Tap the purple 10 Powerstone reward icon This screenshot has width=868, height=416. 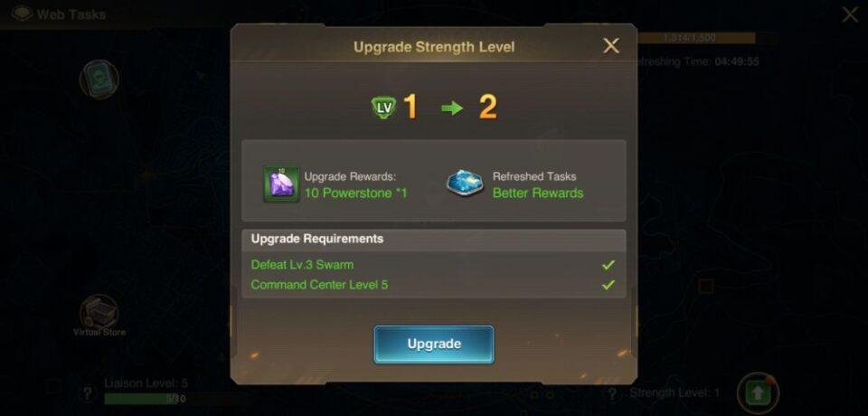click(281, 184)
